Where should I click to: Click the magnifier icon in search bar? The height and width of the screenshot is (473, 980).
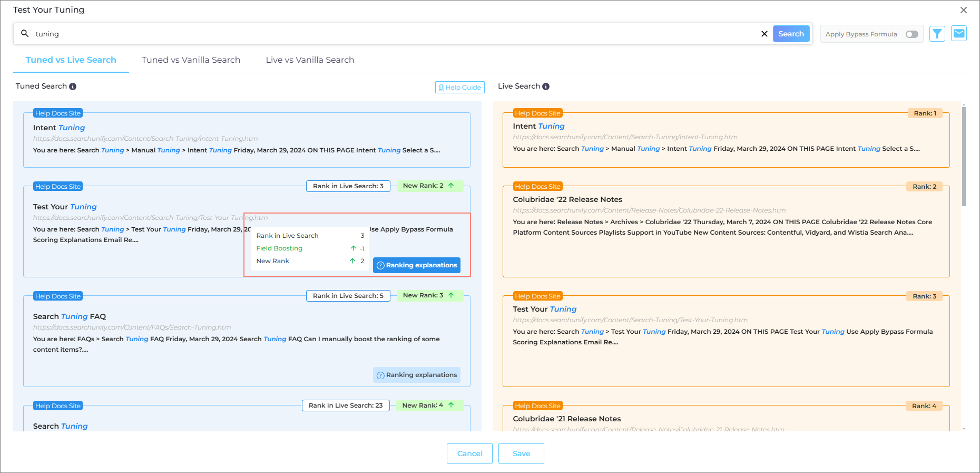(25, 34)
